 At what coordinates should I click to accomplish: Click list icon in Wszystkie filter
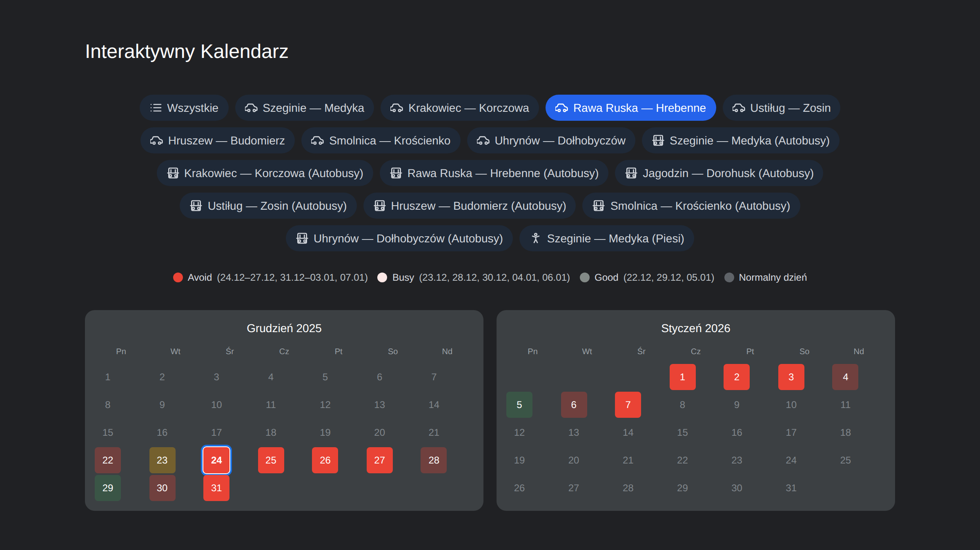tap(156, 108)
